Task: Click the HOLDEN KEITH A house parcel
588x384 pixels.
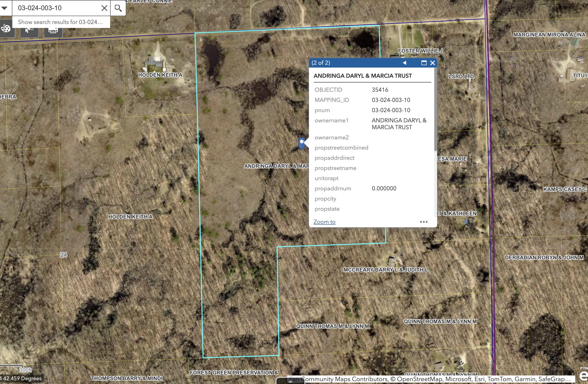Action: point(160,75)
